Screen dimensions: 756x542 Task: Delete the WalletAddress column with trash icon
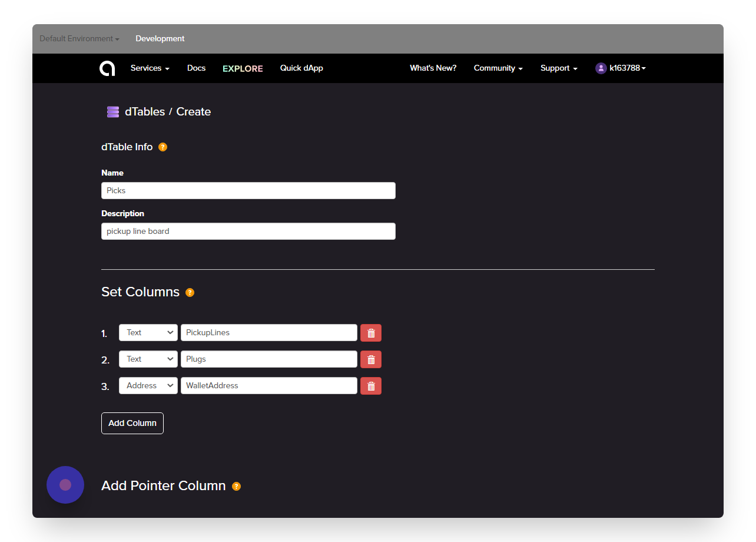tap(371, 386)
